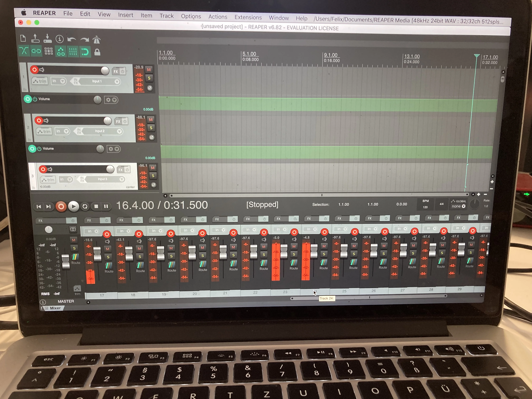The image size is (532, 399).
Task: Toggle ripple editing grid icon
Action: coord(49,51)
